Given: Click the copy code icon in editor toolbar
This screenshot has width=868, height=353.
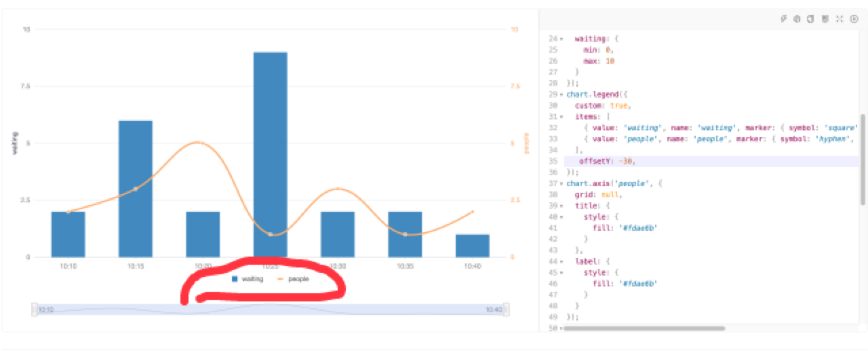Looking at the screenshot, I should point(811,19).
